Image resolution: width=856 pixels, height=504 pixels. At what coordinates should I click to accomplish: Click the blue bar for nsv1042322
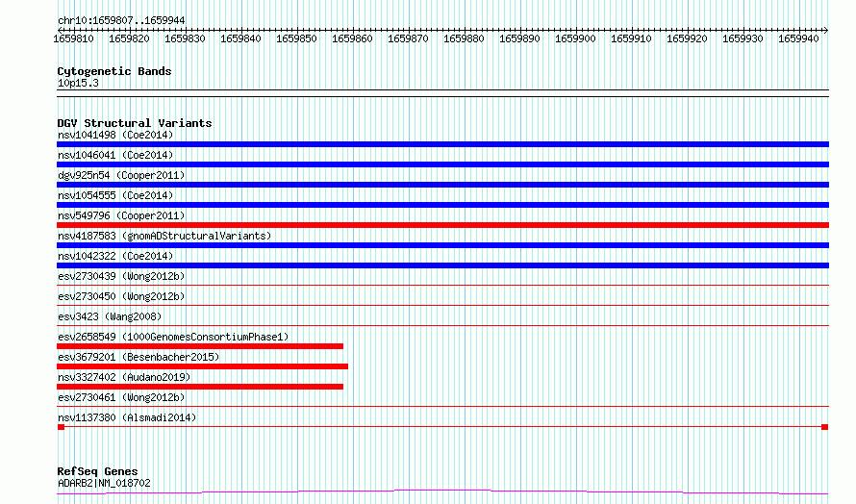[x=442, y=265]
